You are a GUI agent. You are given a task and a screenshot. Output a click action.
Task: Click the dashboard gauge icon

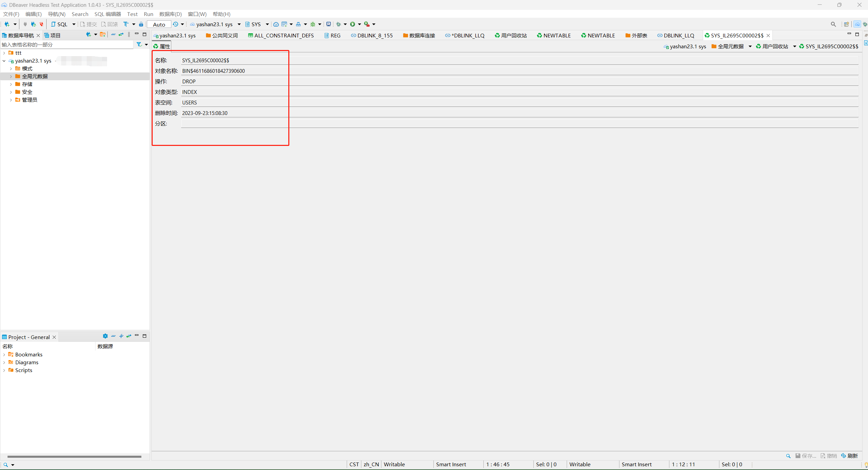(x=276, y=24)
